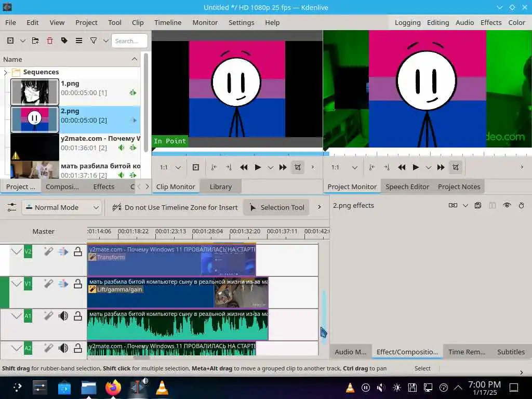The width and height of the screenshot is (532, 399).
Task: Open the Project Monitor 1:1 zoom dropdown
Action: tap(344, 167)
